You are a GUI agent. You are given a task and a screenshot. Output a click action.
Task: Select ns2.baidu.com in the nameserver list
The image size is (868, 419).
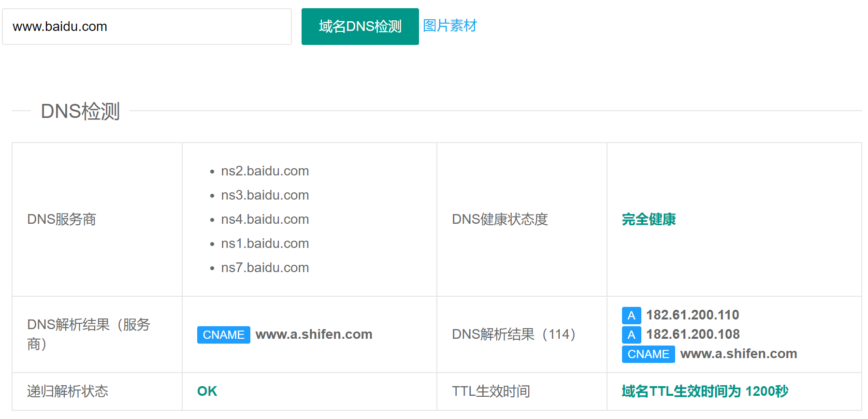tap(265, 171)
